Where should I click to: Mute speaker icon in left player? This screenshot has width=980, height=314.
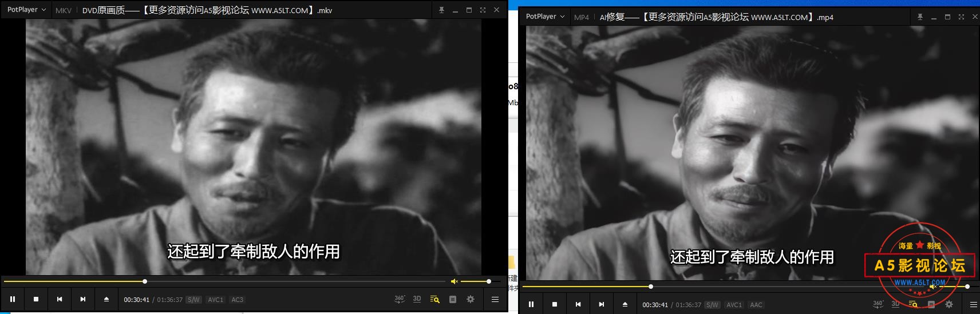pos(455,281)
